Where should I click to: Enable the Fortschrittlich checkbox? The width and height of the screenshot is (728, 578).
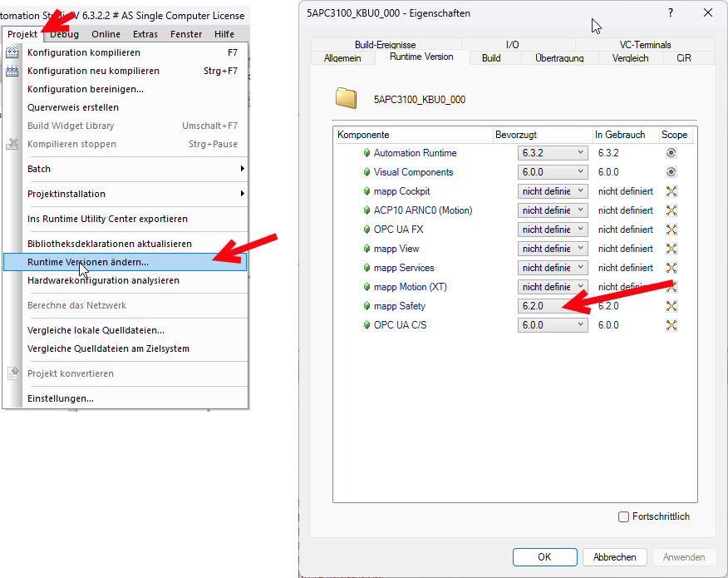pos(623,516)
